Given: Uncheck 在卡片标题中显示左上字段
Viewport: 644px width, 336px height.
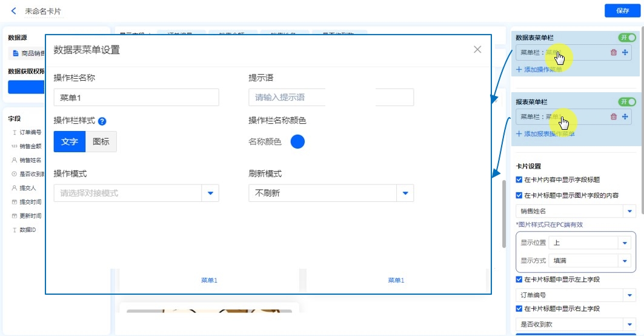Looking at the screenshot, I should pos(519,280).
